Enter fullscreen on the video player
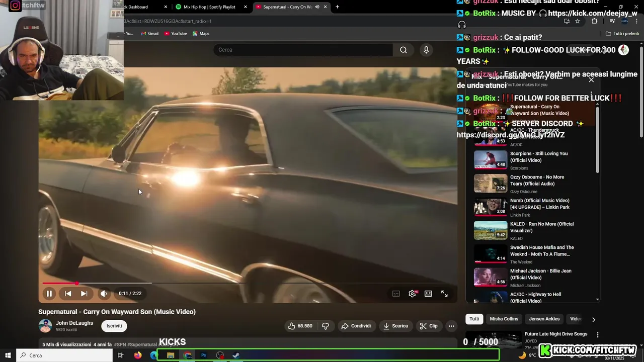The width and height of the screenshot is (644, 362). click(x=444, y=294)
